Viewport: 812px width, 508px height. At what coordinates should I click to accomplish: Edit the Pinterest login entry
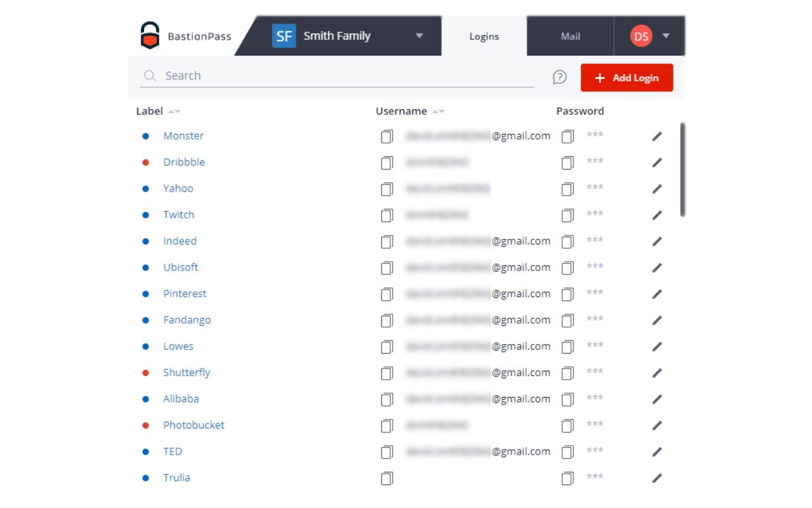[x=657, y=294]
